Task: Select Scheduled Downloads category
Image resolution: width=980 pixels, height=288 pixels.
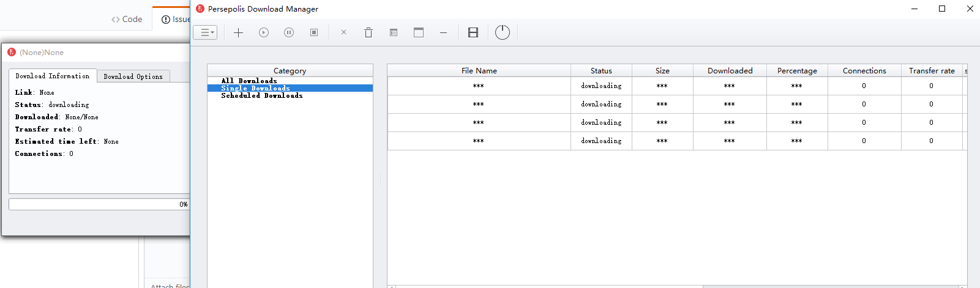Action: point(262,95)
